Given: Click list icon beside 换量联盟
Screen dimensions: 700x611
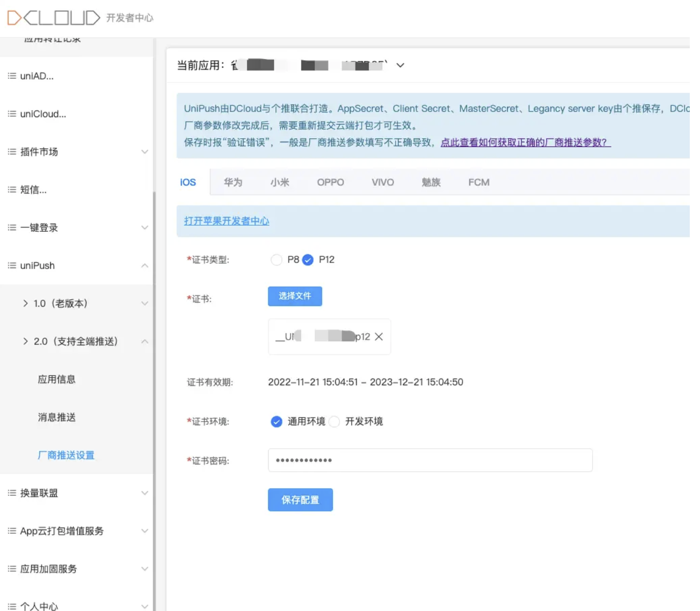Looking at the screenshot, I should click(x=12, y=493).
